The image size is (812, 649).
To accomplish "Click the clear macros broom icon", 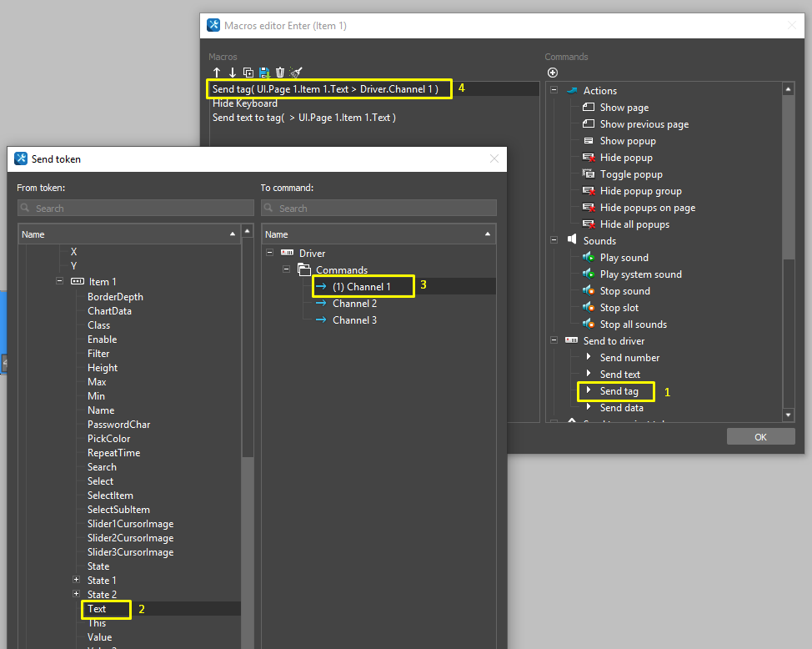I will click(295, 73).
